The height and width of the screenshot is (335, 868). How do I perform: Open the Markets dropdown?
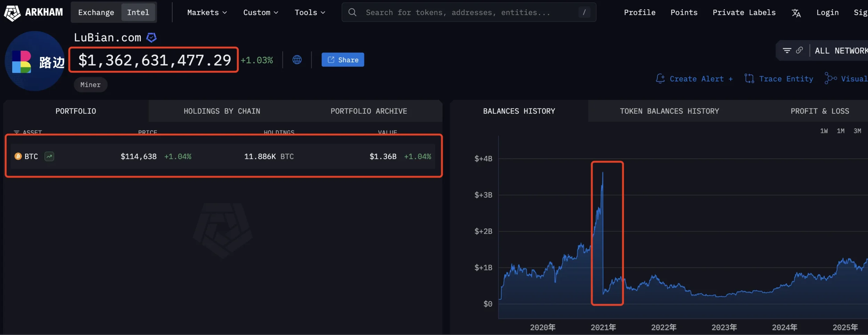206,12
